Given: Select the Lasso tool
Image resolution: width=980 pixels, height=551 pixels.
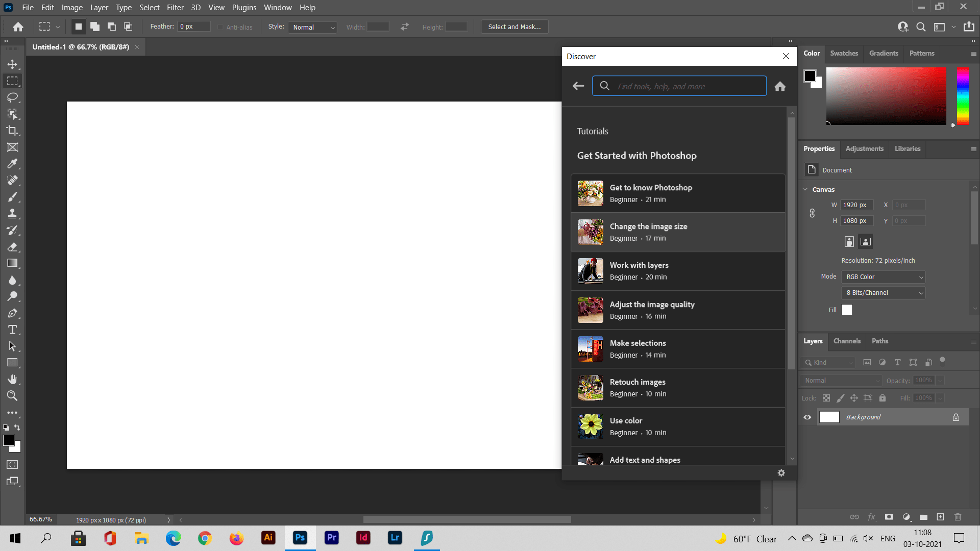Looking at the screenshot, I should click(x=13, y=97).
